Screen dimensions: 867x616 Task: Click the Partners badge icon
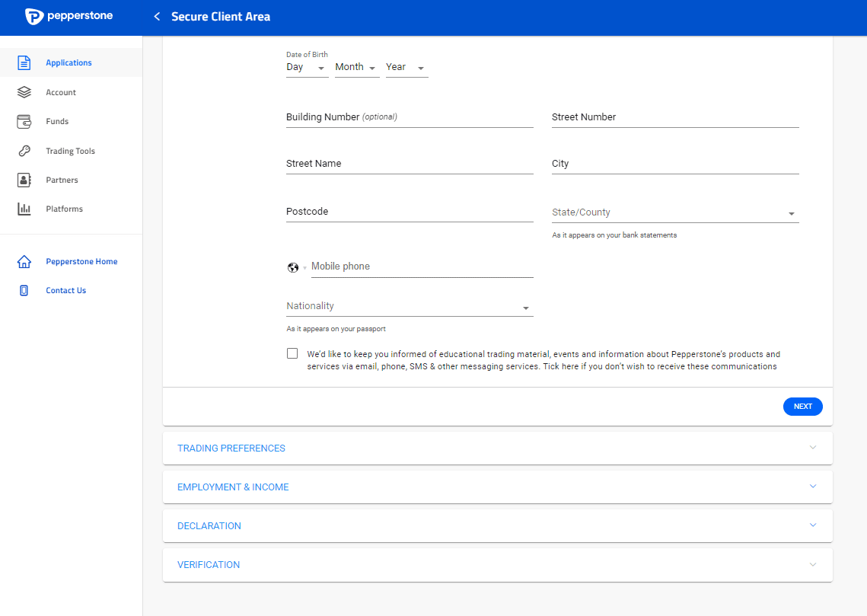click(24, 180)
